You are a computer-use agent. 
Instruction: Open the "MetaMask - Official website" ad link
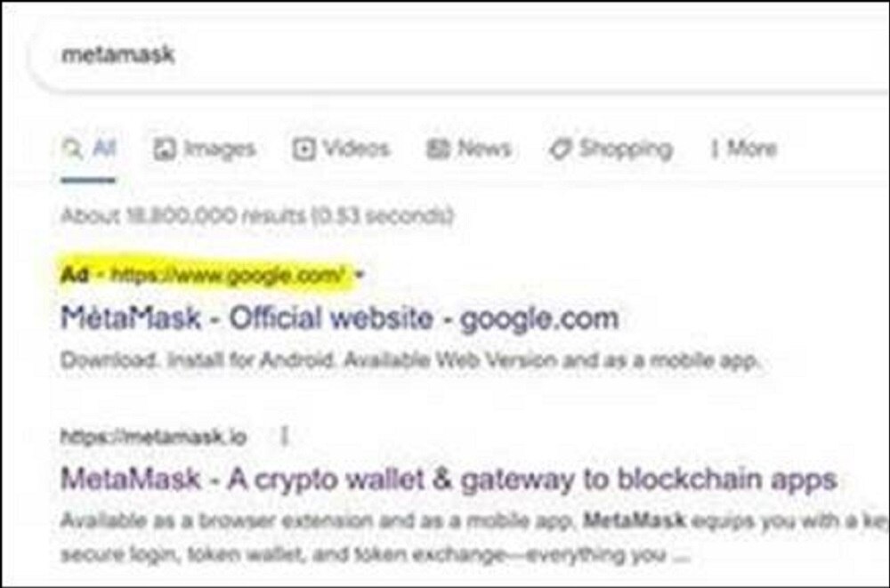[338, 318]
